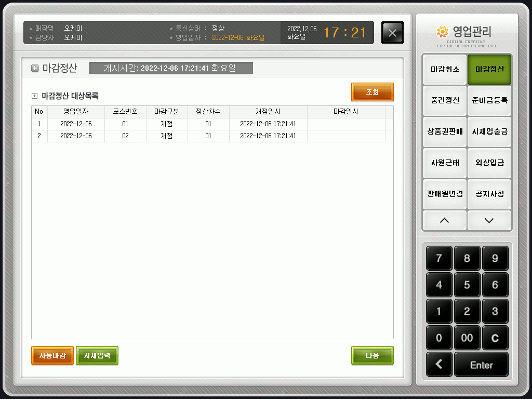Click the plus icon beside 마감정산 title

(35, 68)
